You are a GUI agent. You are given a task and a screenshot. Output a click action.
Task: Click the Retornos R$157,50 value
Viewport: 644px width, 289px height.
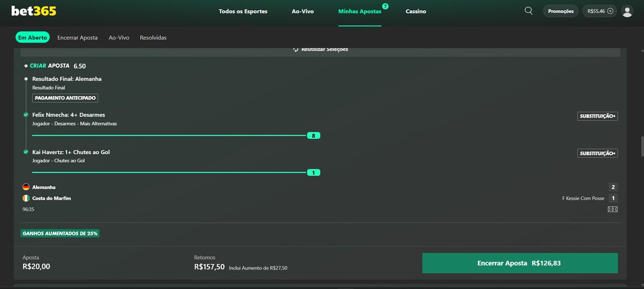209,266
